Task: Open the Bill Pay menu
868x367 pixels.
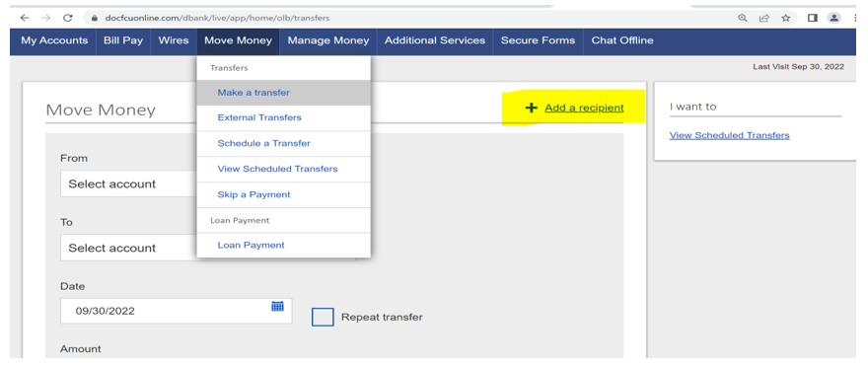Action: [123, 40]
